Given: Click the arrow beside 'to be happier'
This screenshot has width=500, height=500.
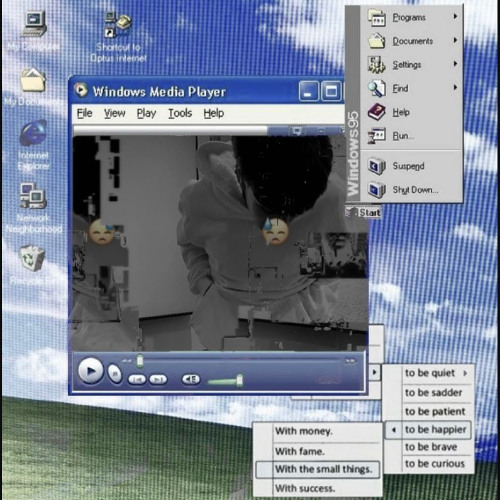Looking at the screenshot, I should (x=394, y=430).
